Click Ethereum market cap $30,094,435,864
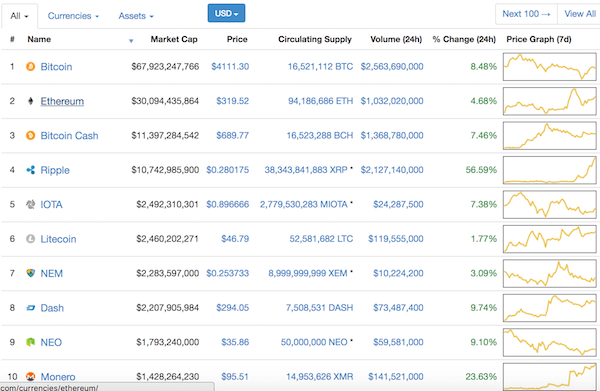600x391 pixels. pyautogui.click(x=165, y=101)
